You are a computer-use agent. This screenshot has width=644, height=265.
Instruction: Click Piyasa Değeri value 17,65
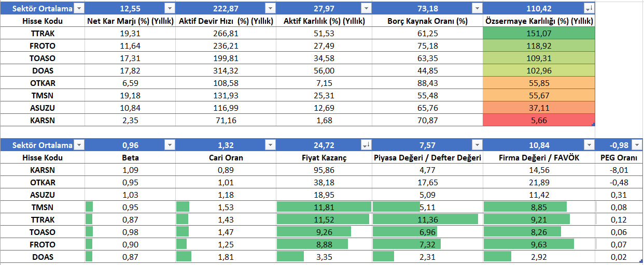(427, 182)
